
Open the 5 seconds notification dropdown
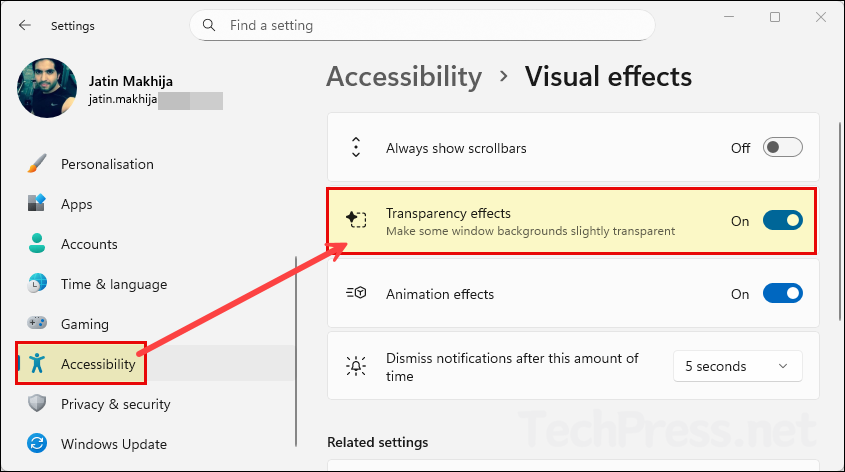click(x=737, y=366)
